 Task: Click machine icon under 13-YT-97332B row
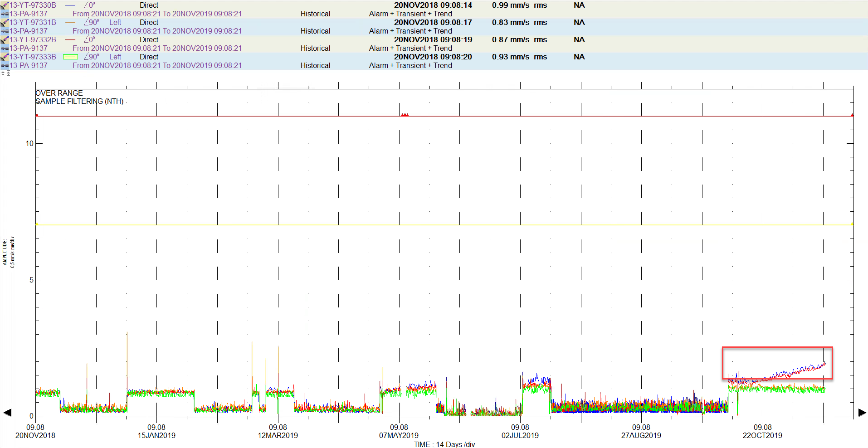5,49
